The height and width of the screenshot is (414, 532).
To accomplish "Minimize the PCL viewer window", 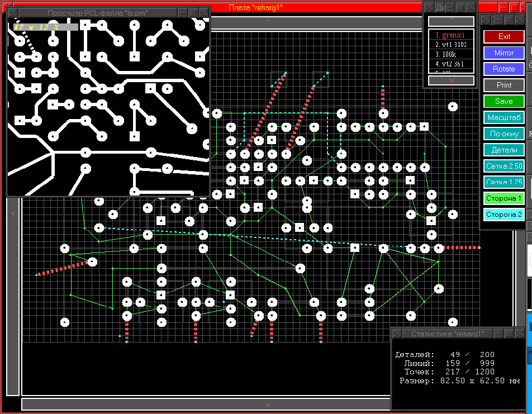I will [x=183, y=13].
